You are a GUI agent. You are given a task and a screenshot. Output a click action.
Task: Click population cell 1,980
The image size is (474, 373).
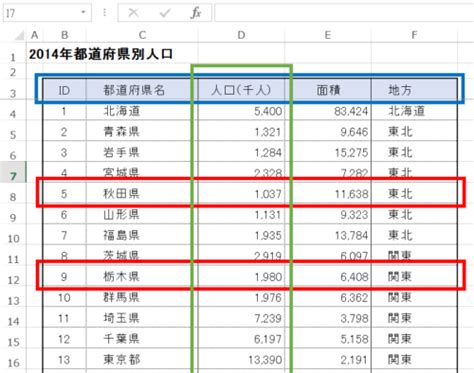pyautogui.click(x=241, y=276)
